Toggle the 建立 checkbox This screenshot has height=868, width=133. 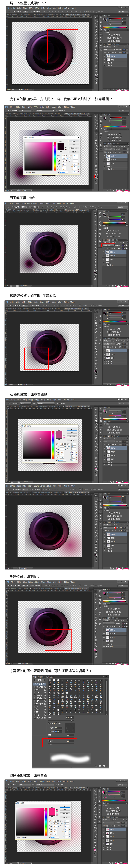coord(35,712)
